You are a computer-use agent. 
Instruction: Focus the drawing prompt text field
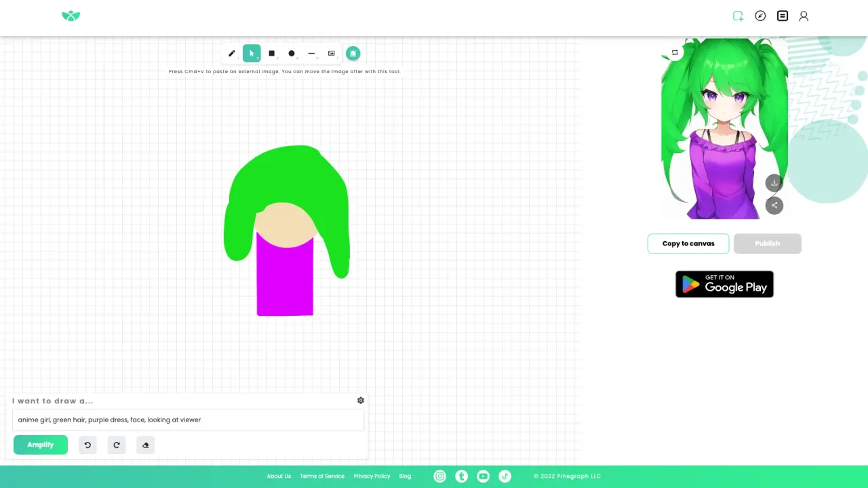pyautogui.click(x=189, y=420)
